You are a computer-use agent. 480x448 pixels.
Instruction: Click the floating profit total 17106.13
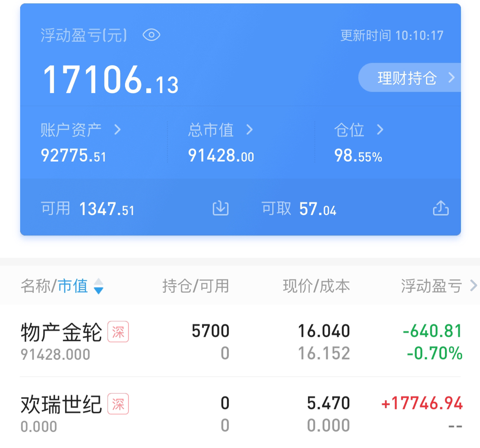[x=111, y=80]
